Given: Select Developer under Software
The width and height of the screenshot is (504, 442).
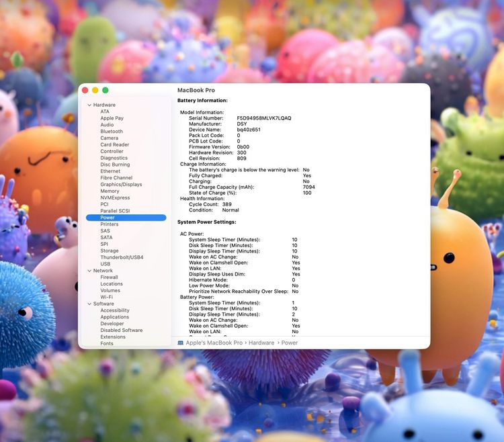Looking at the screenshot, I should point(112,324).
